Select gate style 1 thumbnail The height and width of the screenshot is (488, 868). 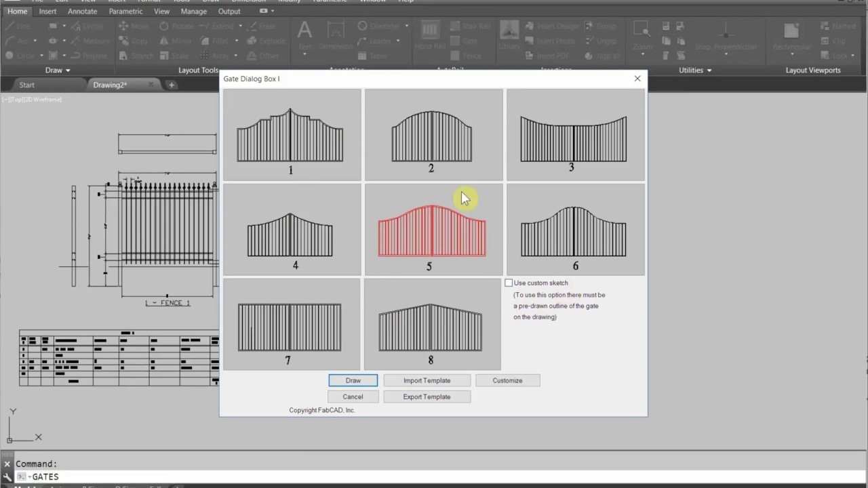pyautogui.click(x=292, y=134)
